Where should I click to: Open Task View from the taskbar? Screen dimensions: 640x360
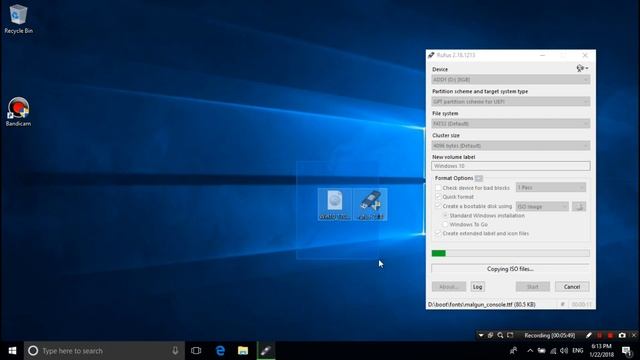(x=196, y=351)
